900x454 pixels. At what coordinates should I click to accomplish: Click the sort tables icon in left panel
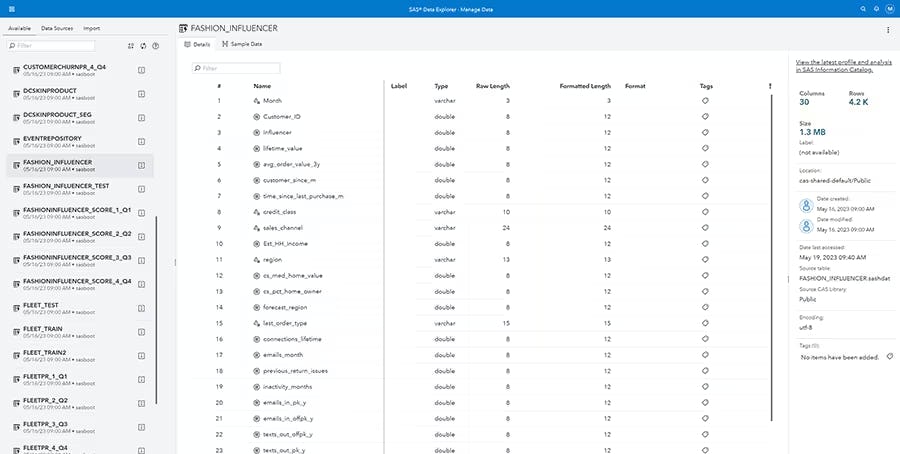(x=131, y=46)
